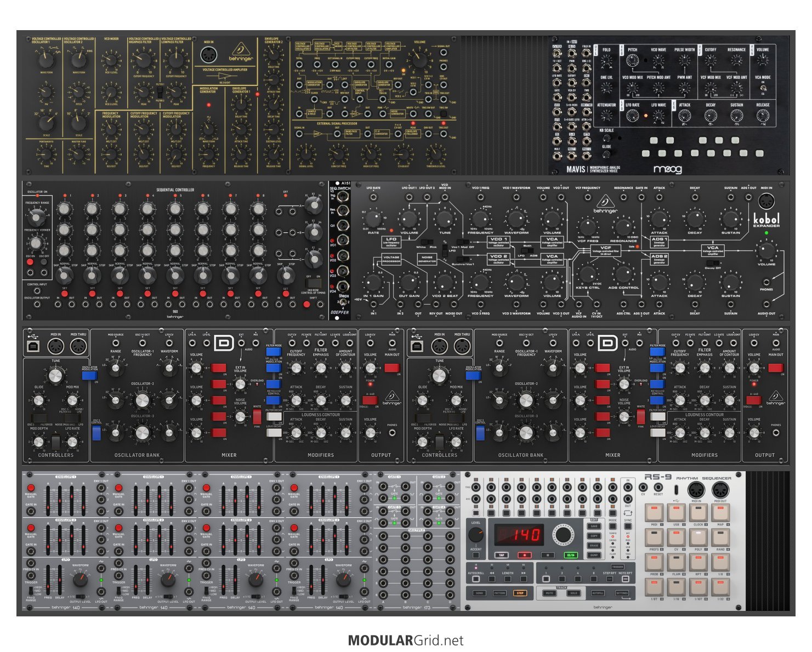This screenshot has height=652, width=812.
Task: Hit the RS-9 pad labeled PREFS
Action: [654, 537]
